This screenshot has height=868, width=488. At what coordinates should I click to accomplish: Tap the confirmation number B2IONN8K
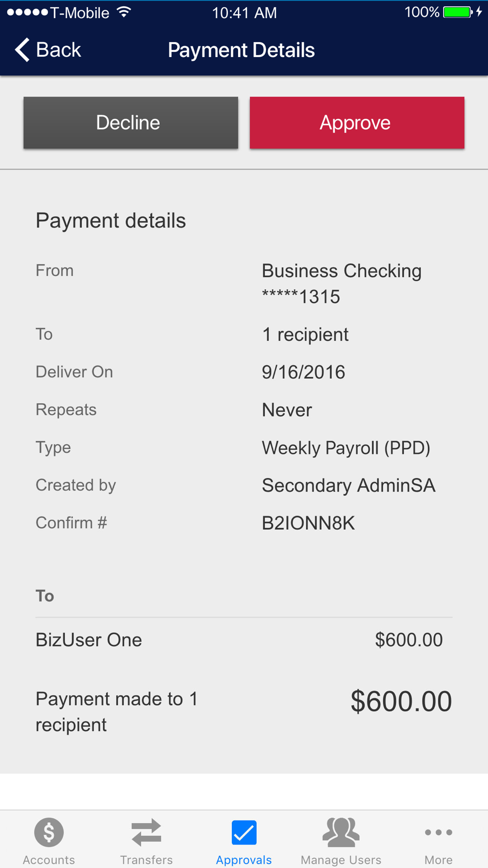(x=308, y=523)
